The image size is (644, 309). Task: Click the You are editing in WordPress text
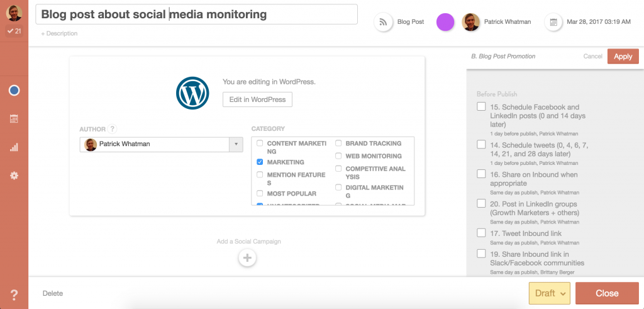point(269,82)
